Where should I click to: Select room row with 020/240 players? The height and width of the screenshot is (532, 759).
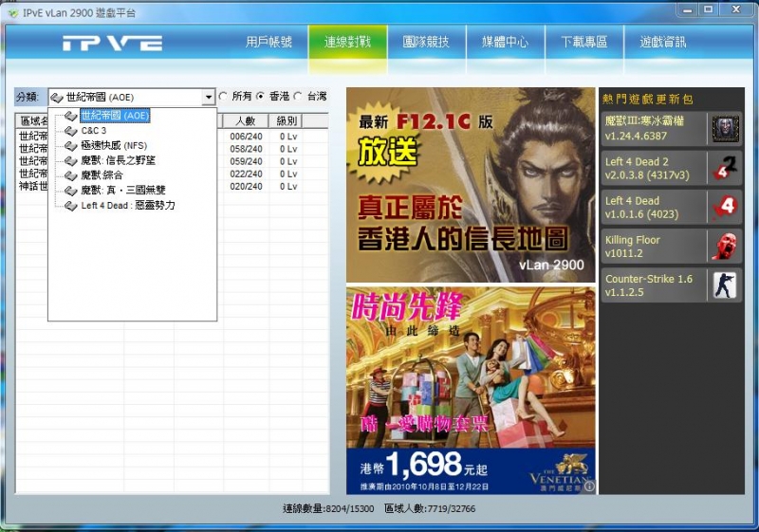173,186
